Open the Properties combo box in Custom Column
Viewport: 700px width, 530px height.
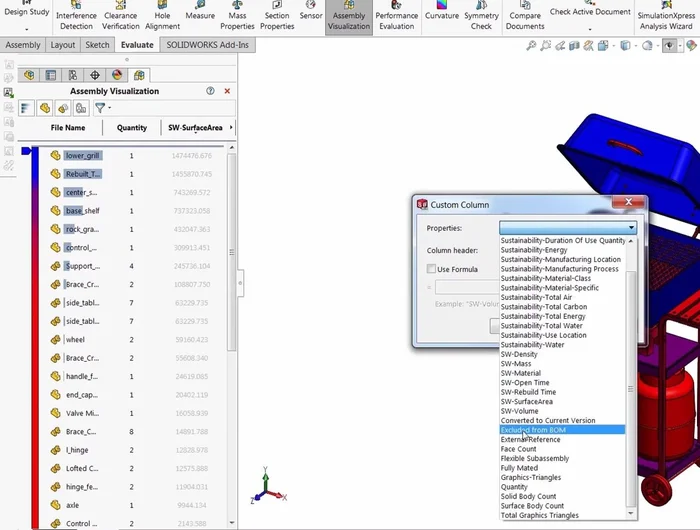click(567, 228)
